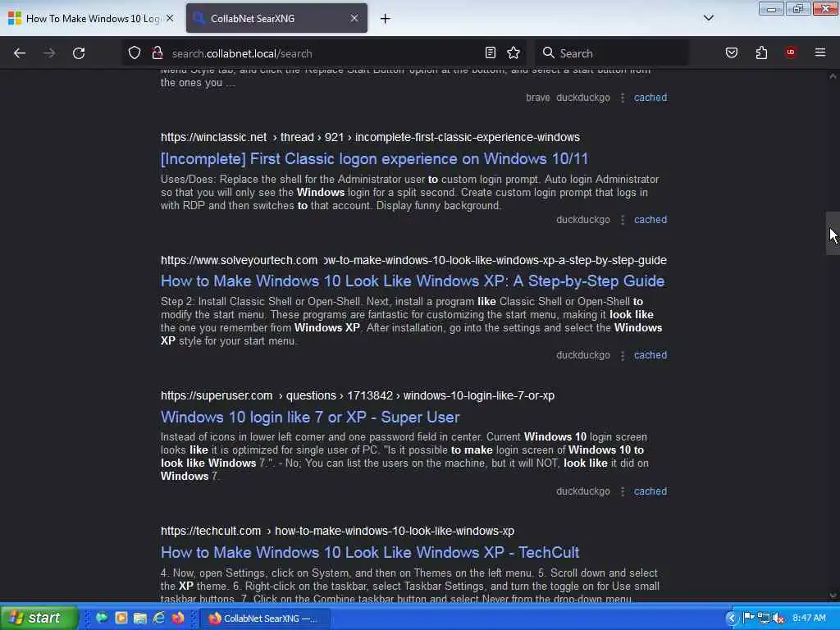The width and height of the screenshot is (840, 630).
Task: Click the forward navigation arrow
Action: tap(49, 53)
